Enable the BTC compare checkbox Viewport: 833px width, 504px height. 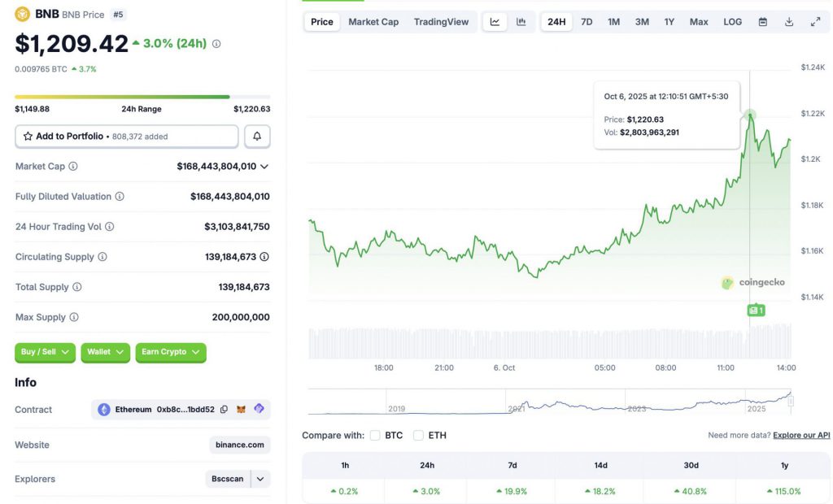pyautogui.click(x=375, y=436)
